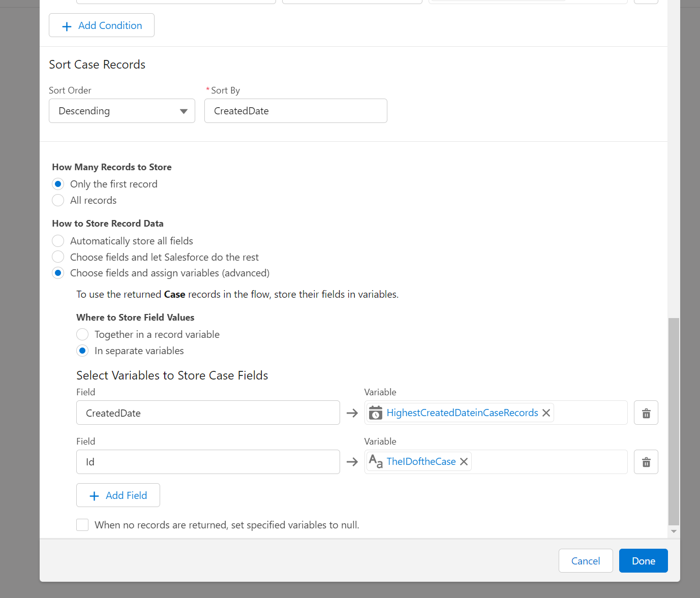This screenshot has width=700, height=598.
Task: Open the Id field combobox
Action: pyautogui.click(x=208, y=462)
